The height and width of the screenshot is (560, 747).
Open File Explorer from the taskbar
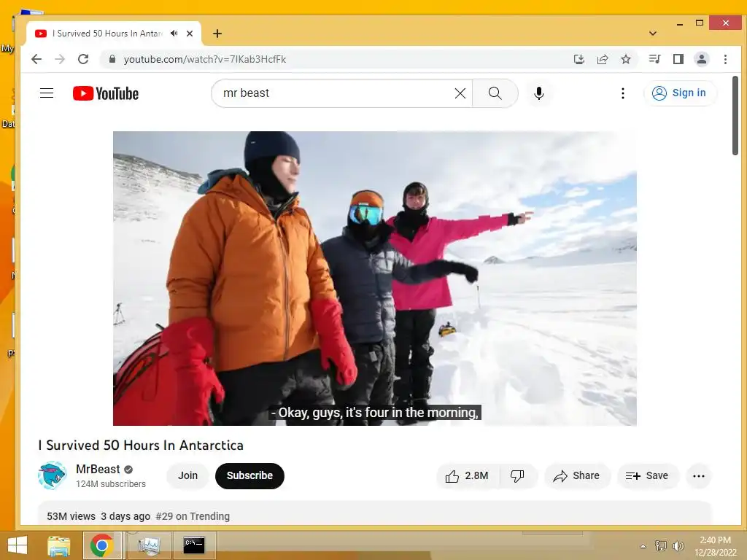pos(58,545)
